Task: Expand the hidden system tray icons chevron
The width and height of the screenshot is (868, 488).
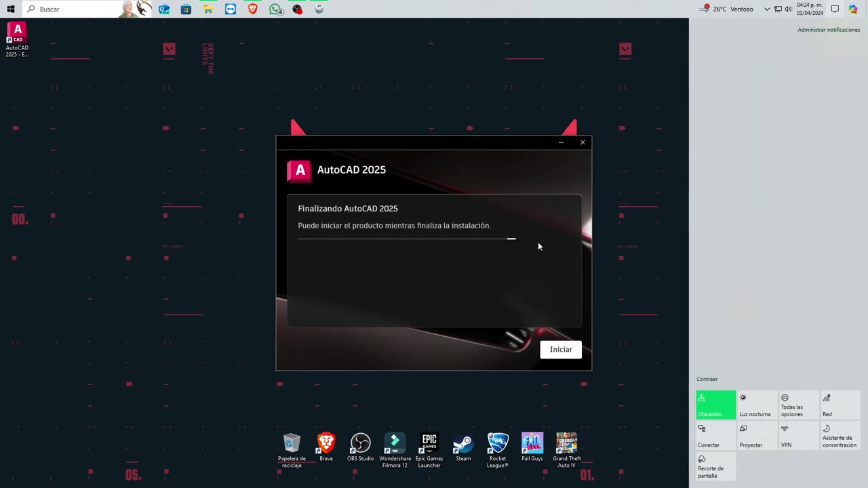Action: point(767,9)
